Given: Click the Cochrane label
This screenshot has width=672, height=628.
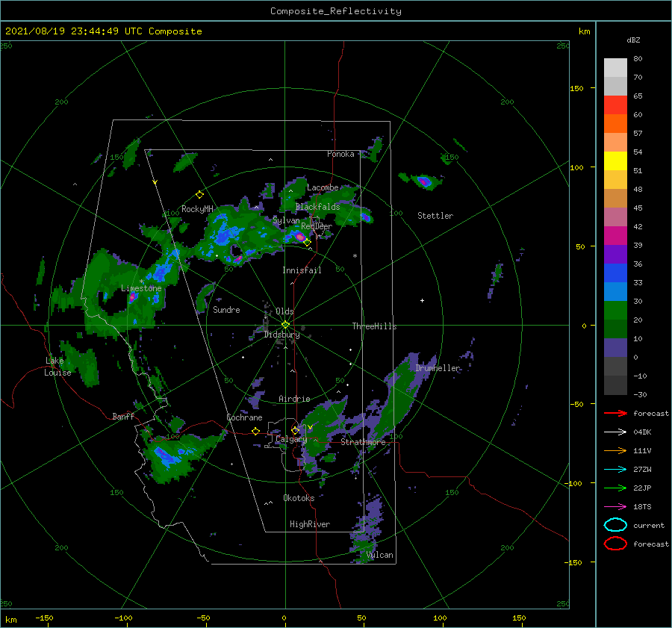Looking at the screenshot, I should [244, 417].
